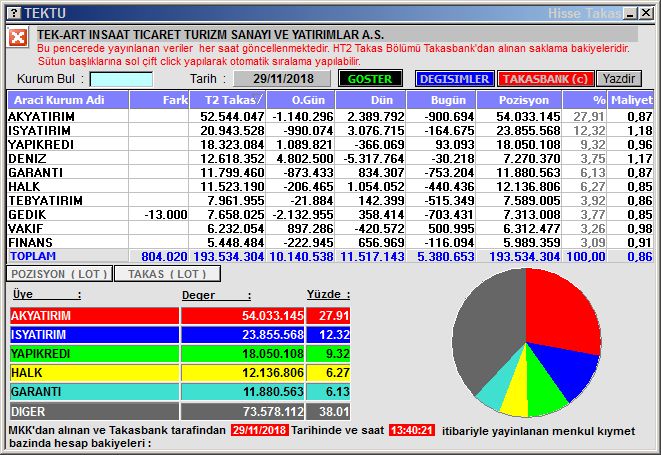Click the red date 29/11/2018 in footer

coord(260,430)
